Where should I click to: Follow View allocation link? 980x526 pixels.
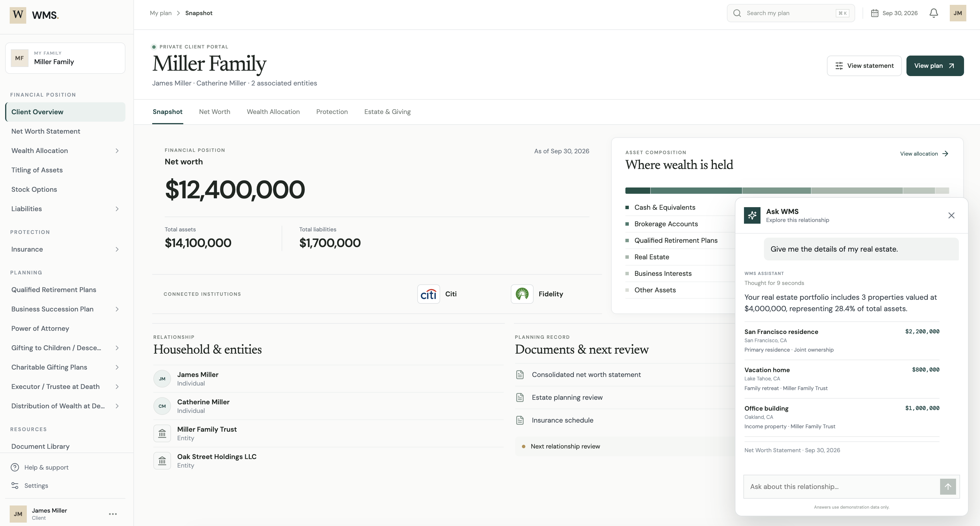924,154
